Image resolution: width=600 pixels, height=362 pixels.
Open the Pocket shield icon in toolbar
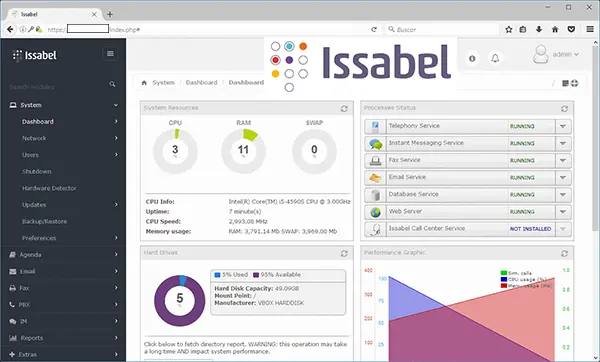coord(571,29)
